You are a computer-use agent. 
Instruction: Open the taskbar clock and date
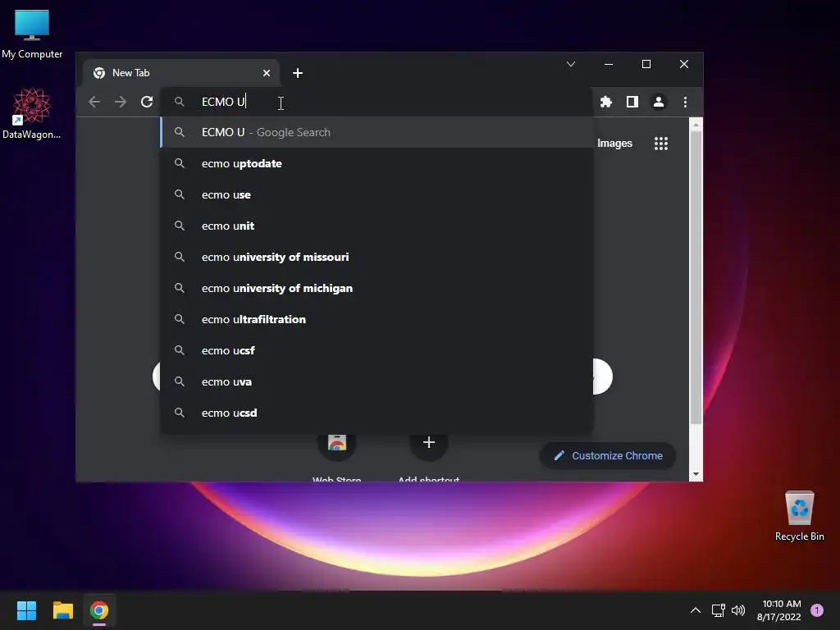[x=779, y=610]
